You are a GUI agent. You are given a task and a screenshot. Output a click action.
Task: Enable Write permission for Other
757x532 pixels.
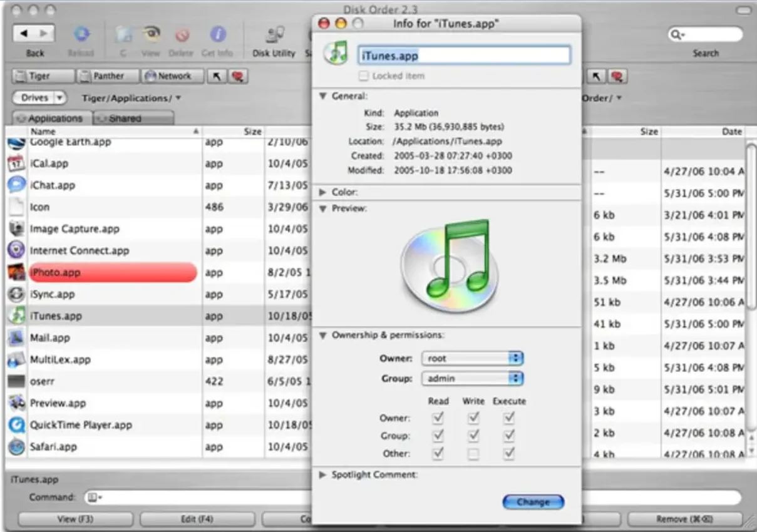point(473,453)
